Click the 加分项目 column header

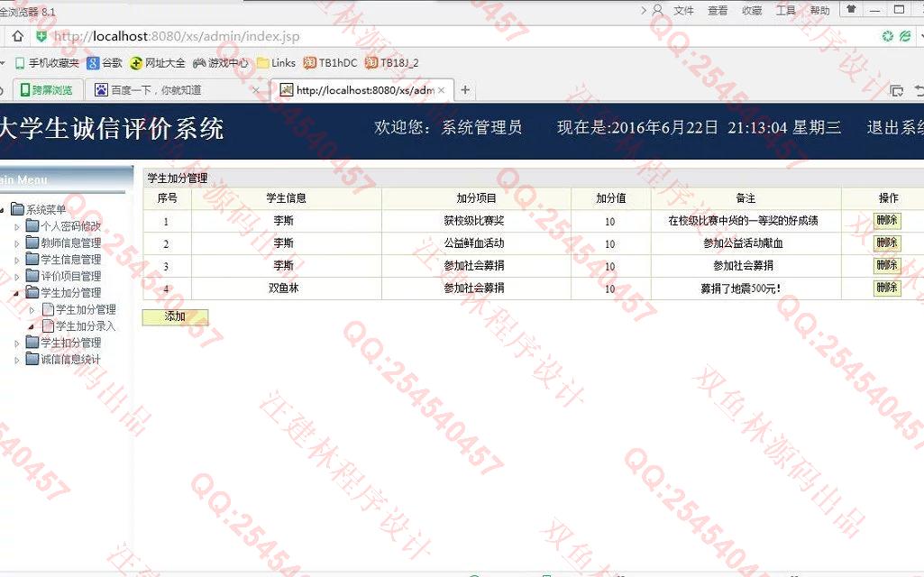pos(476,198)
